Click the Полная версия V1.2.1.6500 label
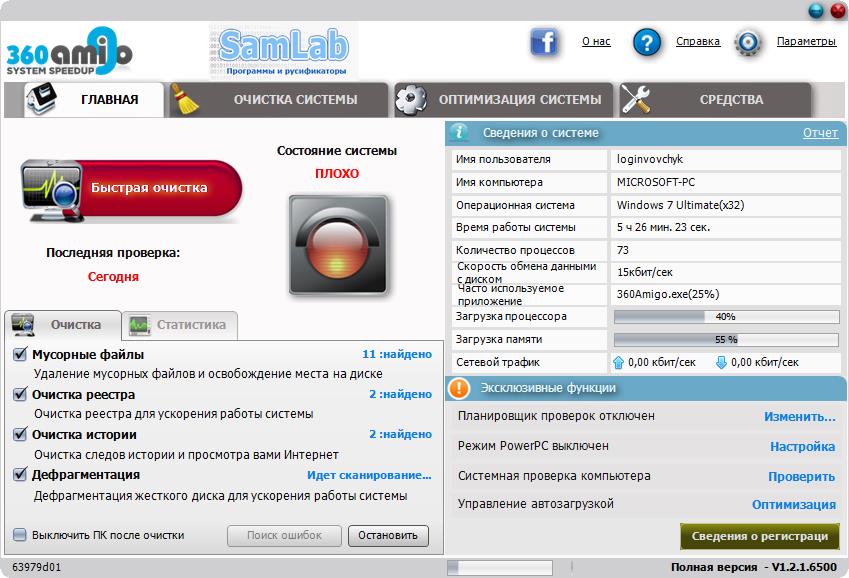This screenshot has width=849, height=578. point(754,567)
